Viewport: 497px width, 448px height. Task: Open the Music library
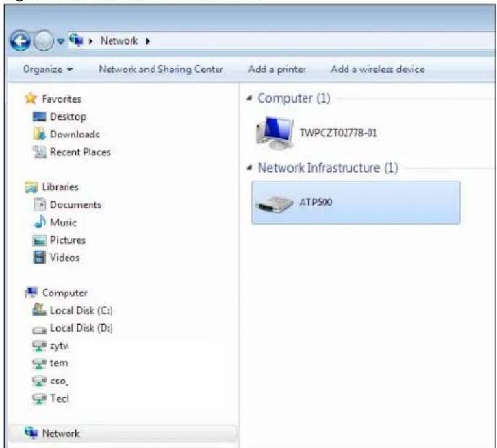(x=63, y=223)
